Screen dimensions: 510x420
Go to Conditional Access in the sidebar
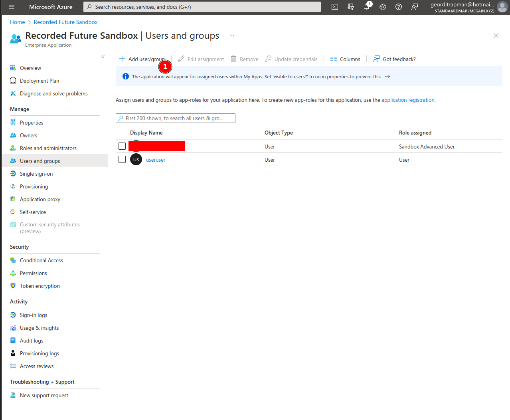[x=42, y=260]
